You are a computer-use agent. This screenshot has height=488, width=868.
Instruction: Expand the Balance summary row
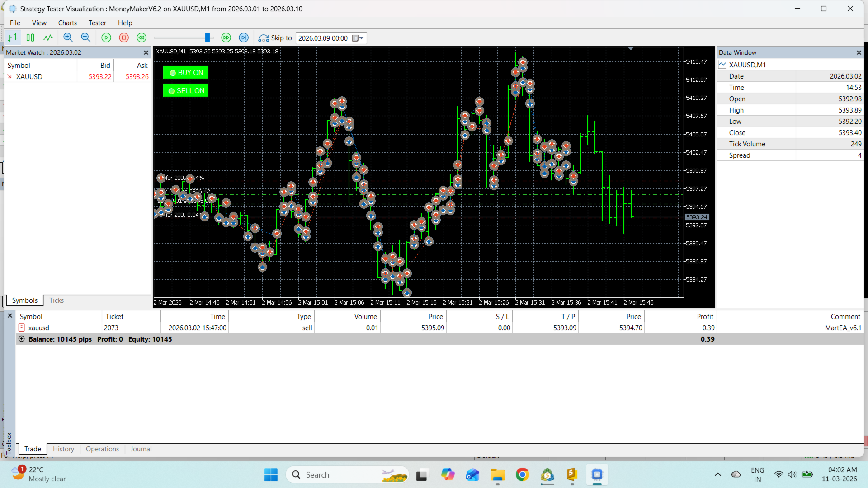[21, 339]
